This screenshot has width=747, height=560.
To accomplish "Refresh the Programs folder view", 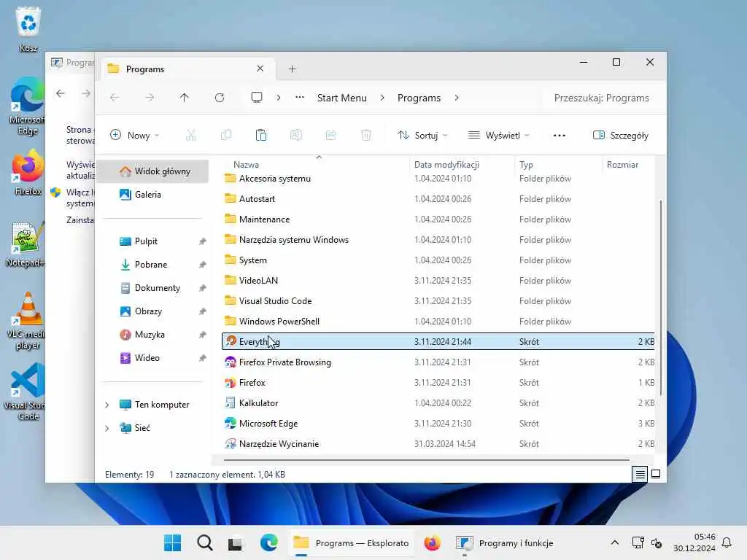I will point(220,98).
